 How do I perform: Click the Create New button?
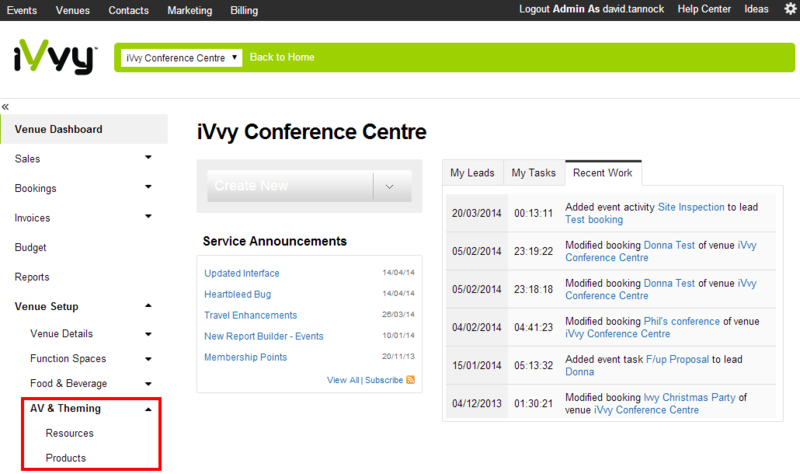click(x=290, y=186)
